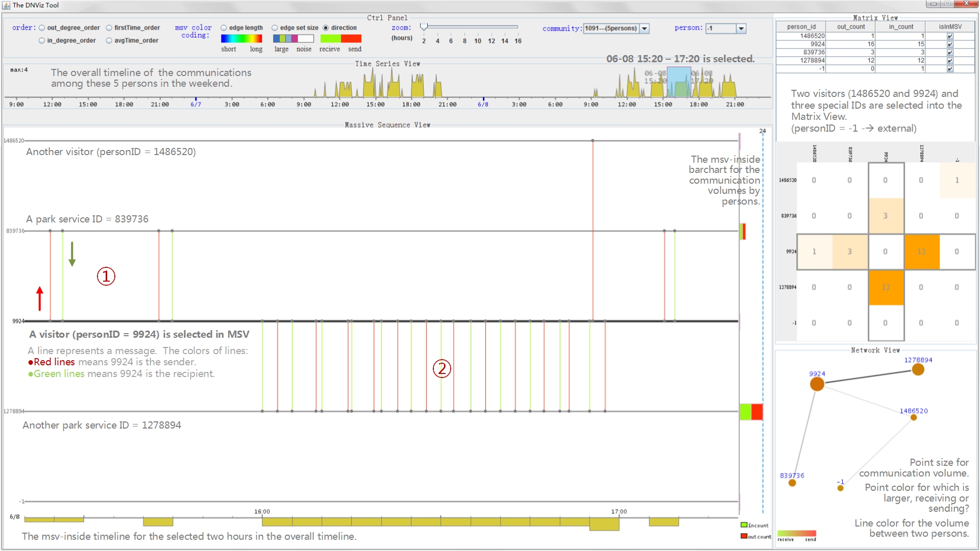Viewport: 980px width, 551px height.
Task: Choose direction color coding option
Action: [326, 28]
